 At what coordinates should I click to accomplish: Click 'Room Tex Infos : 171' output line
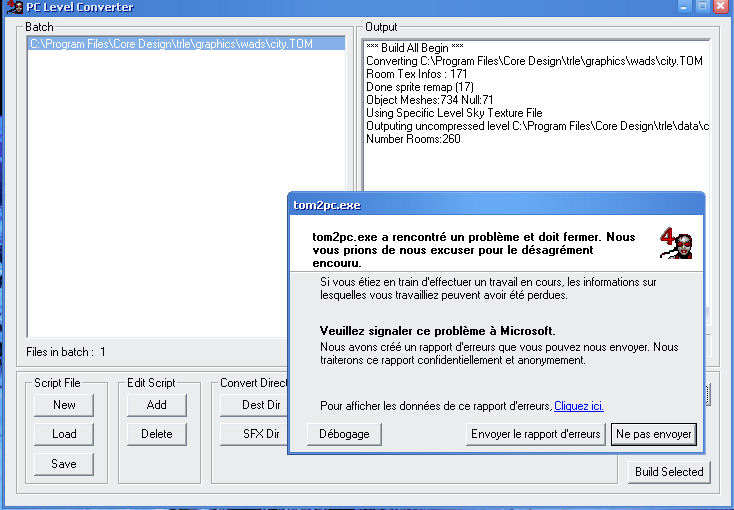pyautogui.click(x=417, y=74)
